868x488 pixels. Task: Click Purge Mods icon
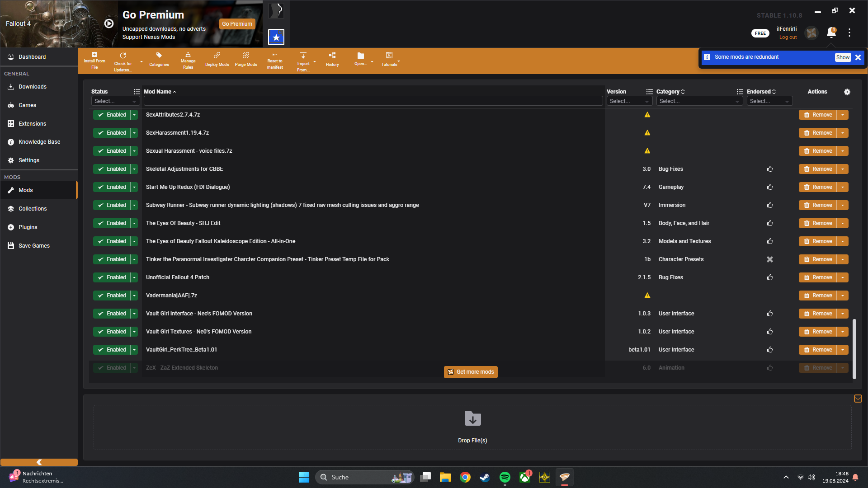pyautogui.click(x=246, y=55)
